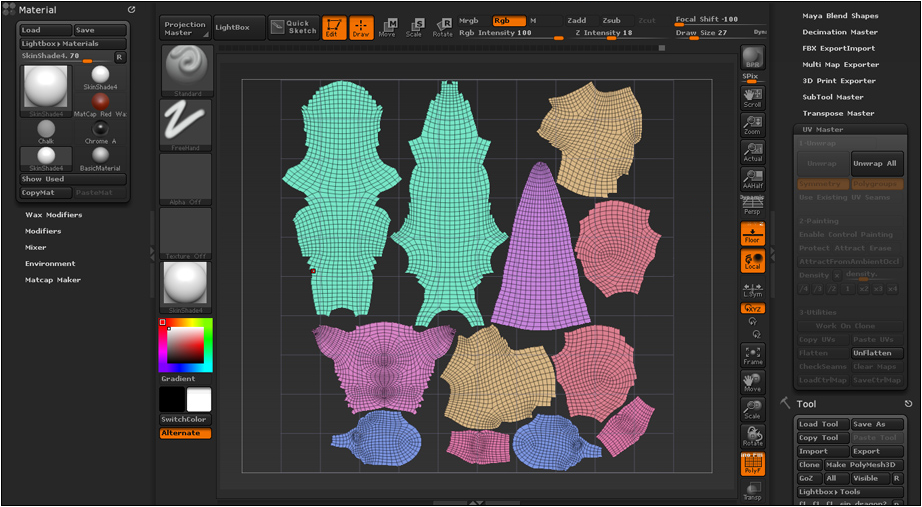Toggle the PolyF wireframe display

click(753, 464)
